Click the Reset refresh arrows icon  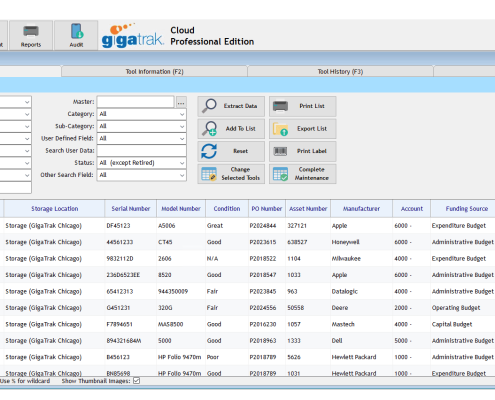[209, 151]
